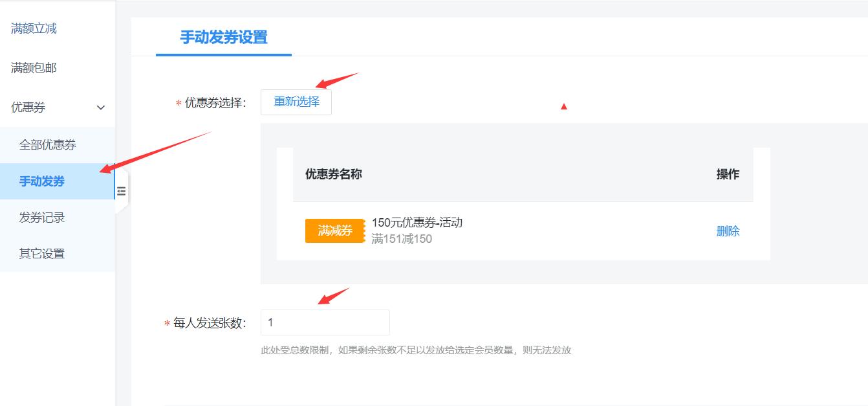Screen dimensions: 868x406
Task: Open 其它设置 under coupons
Action: tap(42, 254)
